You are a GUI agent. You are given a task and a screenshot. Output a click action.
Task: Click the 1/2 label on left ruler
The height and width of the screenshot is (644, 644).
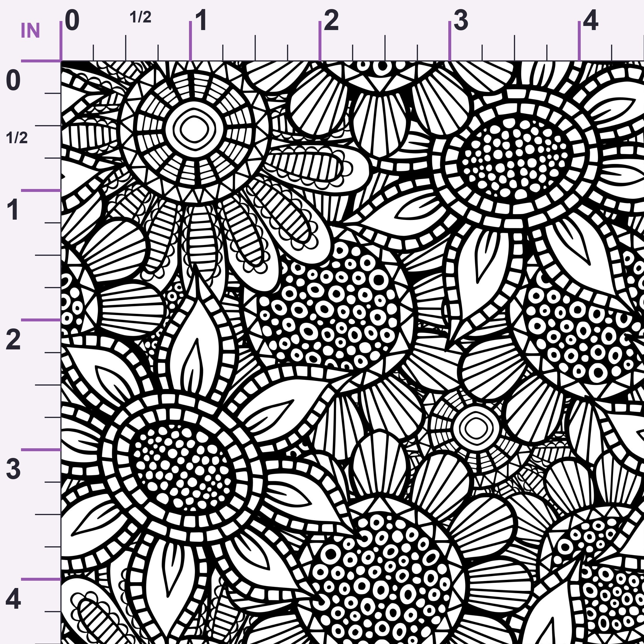click(x=17, y=138)
